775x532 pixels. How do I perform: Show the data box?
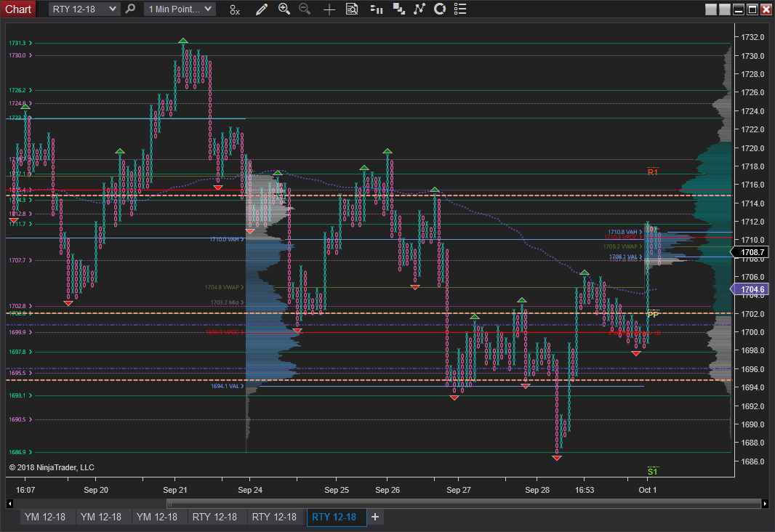pyautogui.click(x=352, y=9)
